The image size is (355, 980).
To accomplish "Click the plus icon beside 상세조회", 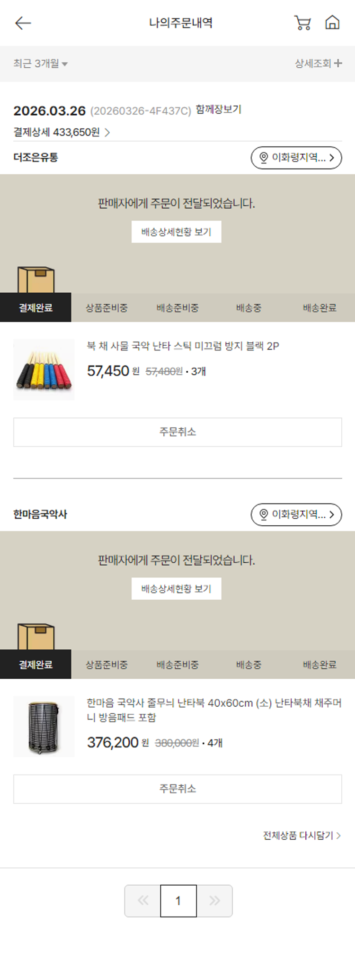I will coord(338,63).
